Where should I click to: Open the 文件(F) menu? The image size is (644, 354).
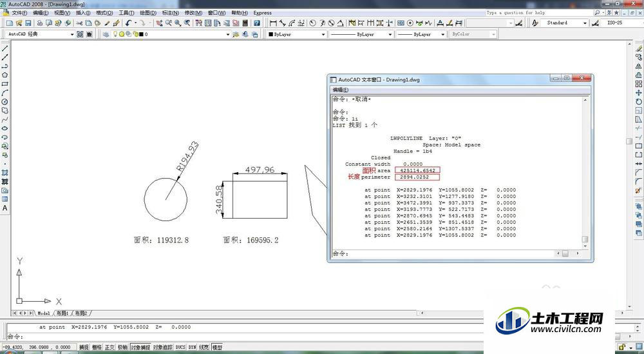tap(19, 13)
